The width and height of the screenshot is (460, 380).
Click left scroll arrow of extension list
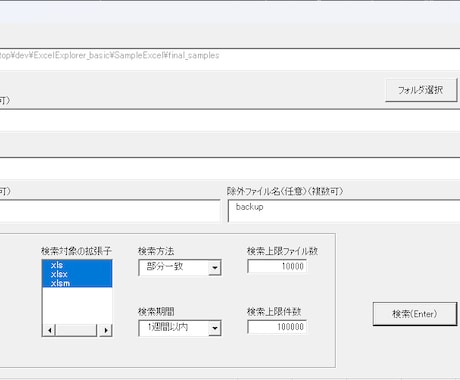click(x=49, y=330)
